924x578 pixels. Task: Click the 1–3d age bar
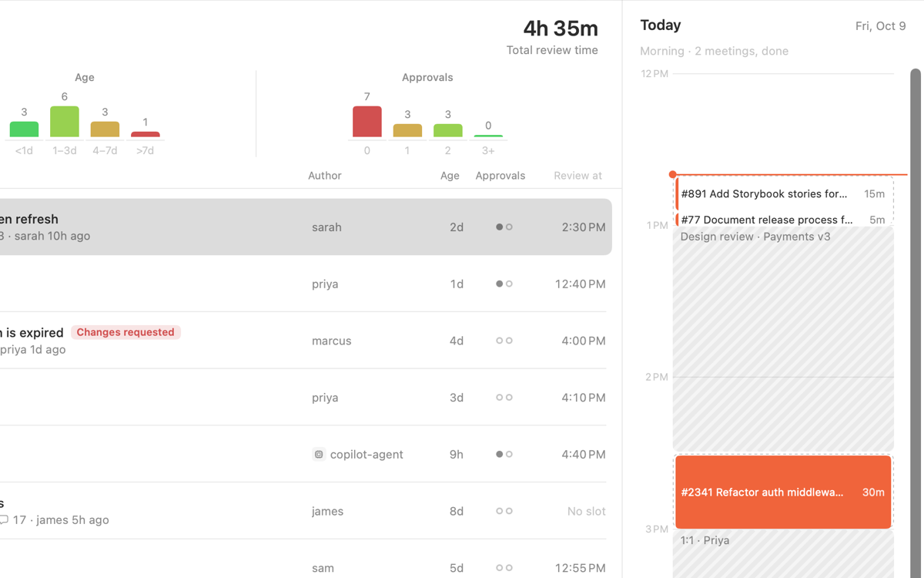coord(65,122)
